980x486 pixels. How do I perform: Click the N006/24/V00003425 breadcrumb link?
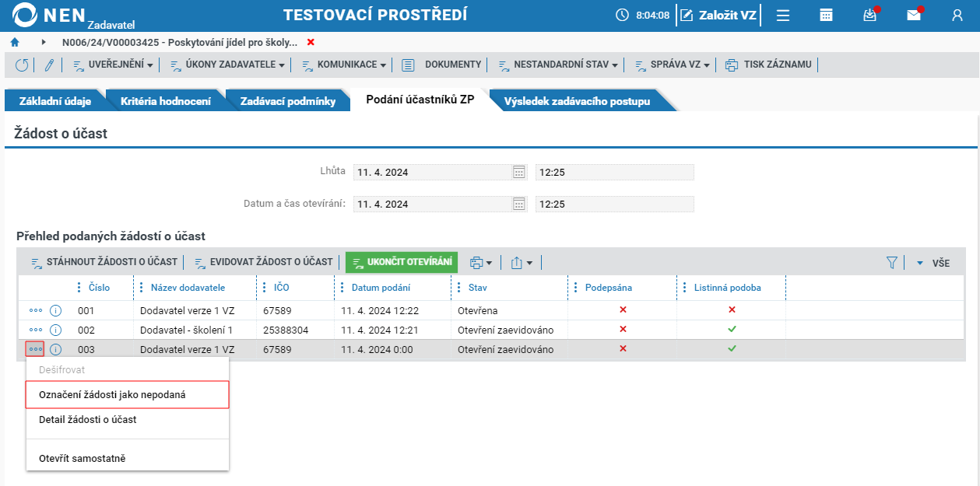[x=180, y=42]
